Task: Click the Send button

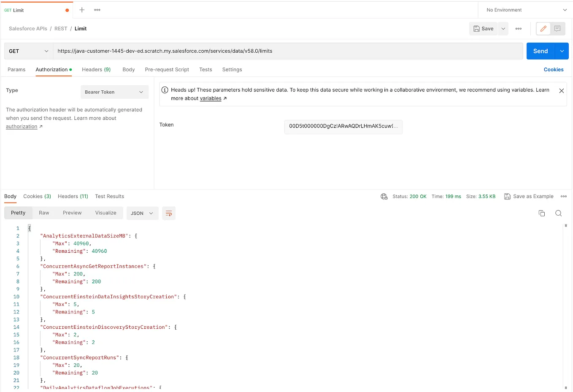Action: pos(541,51)
